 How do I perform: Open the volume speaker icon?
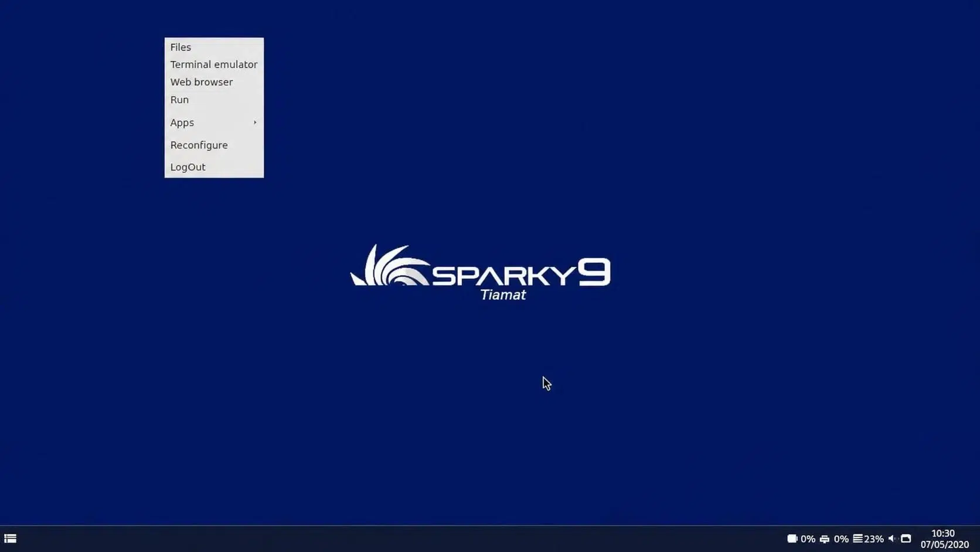891,539
